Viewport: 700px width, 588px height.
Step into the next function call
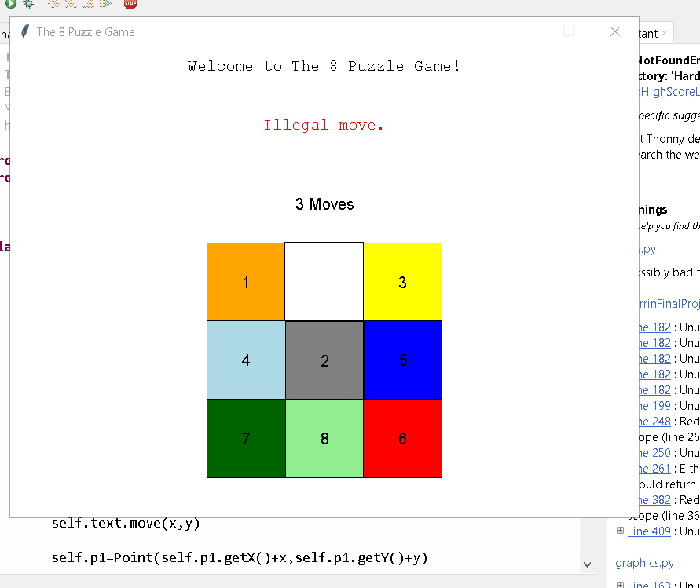(69, 5)
